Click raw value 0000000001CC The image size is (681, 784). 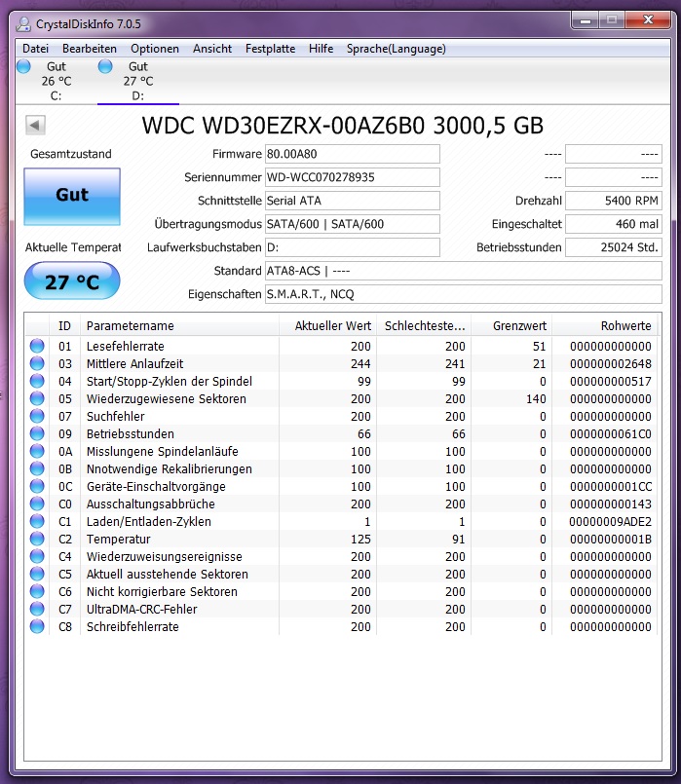611,487
